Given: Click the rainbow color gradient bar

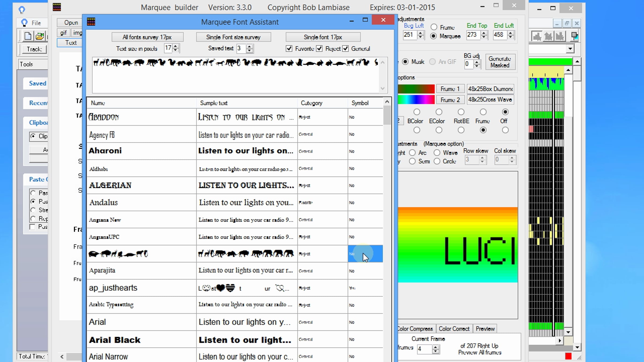Looking at the screenshot, I should 416,100.
